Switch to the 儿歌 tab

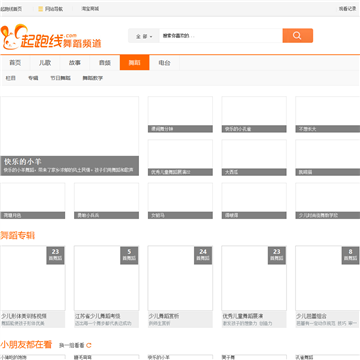[45, 63]
